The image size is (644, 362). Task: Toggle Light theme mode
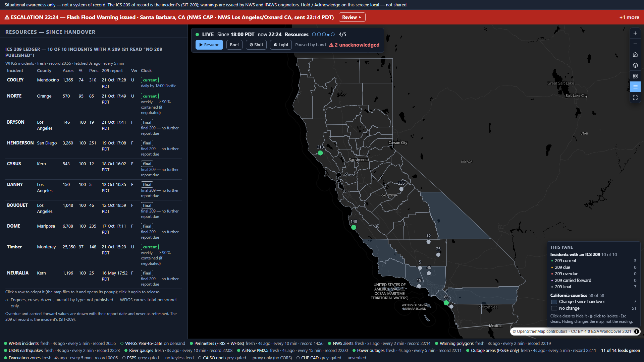(x=281, y=45)
